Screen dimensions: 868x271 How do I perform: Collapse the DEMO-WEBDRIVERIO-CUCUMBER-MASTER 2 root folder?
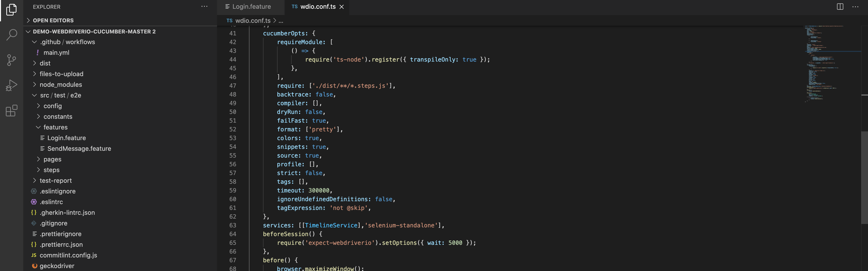[x=28, y=31]
